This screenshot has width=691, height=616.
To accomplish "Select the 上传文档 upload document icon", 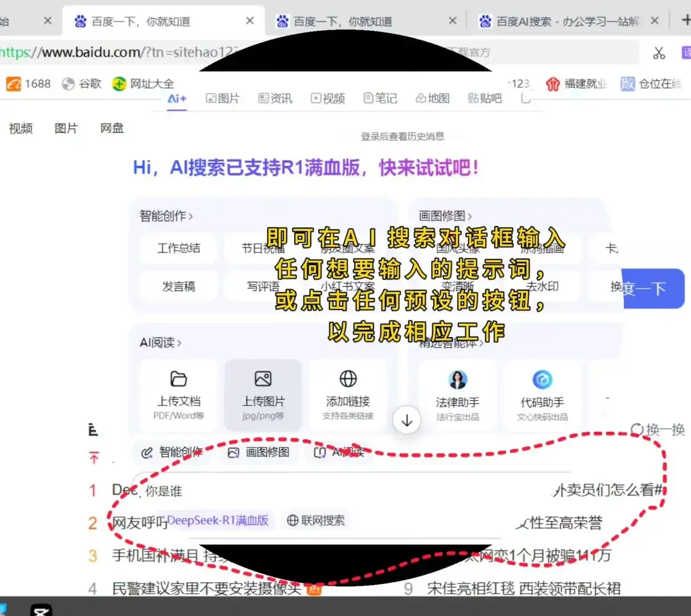I will pyautogui.click(x=178, y=379).
